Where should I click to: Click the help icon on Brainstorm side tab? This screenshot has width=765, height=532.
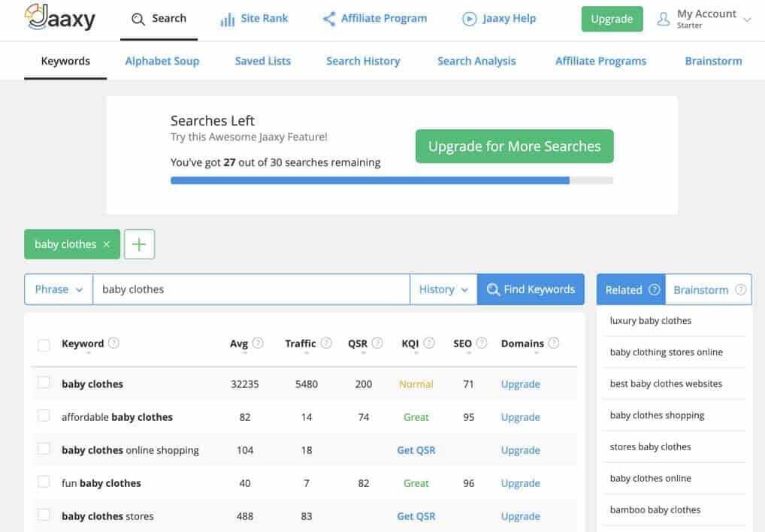click(x=741, y=289)
